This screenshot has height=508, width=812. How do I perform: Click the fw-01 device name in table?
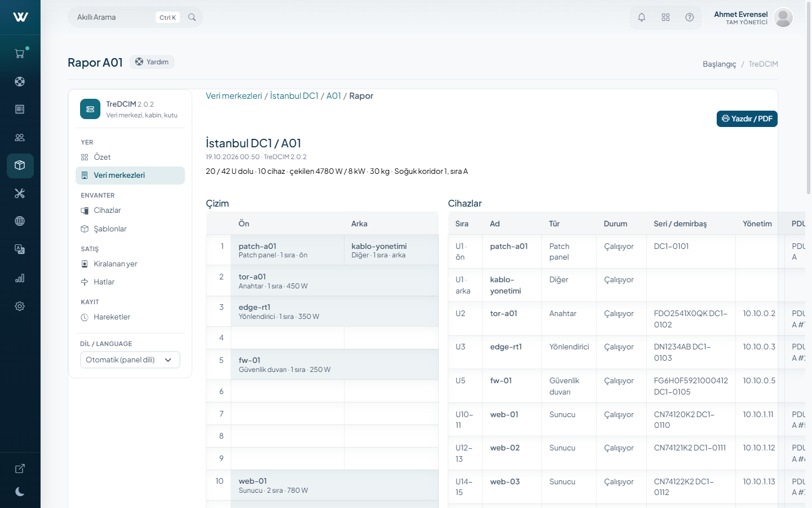(x=501, y=380)
